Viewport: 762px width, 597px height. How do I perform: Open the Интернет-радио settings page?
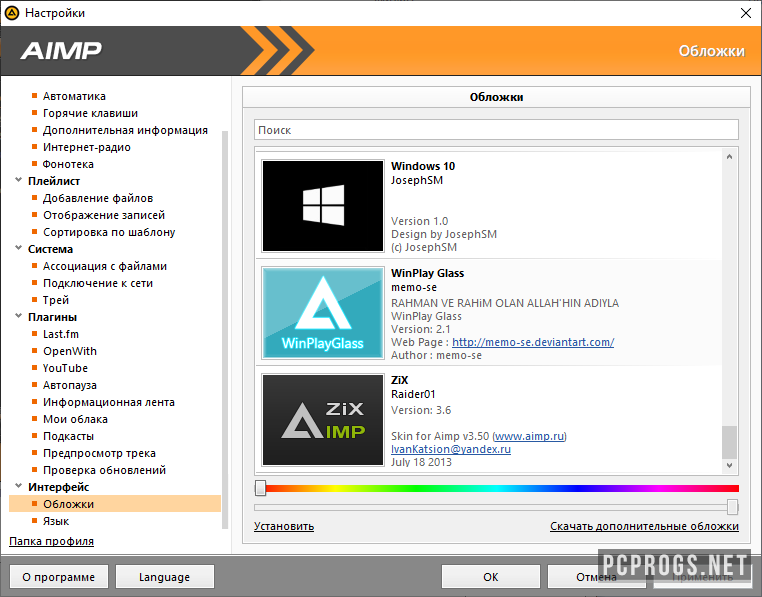point(87,147)
